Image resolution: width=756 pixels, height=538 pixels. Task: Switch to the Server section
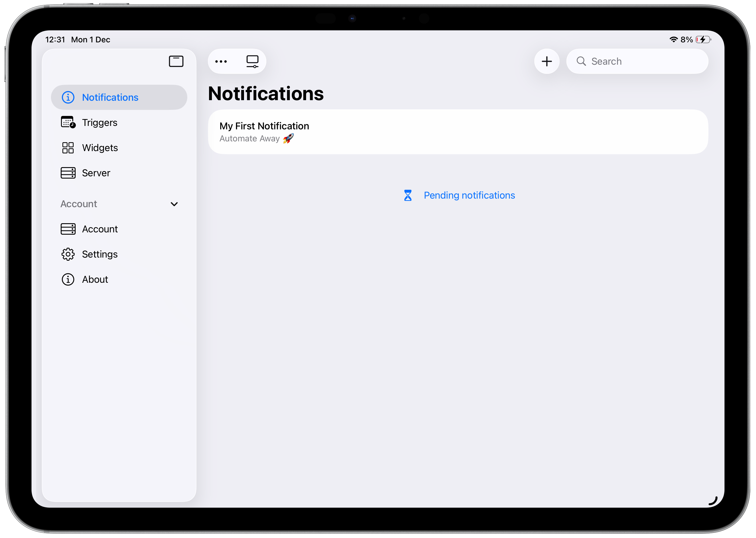[x=119, y=173]
